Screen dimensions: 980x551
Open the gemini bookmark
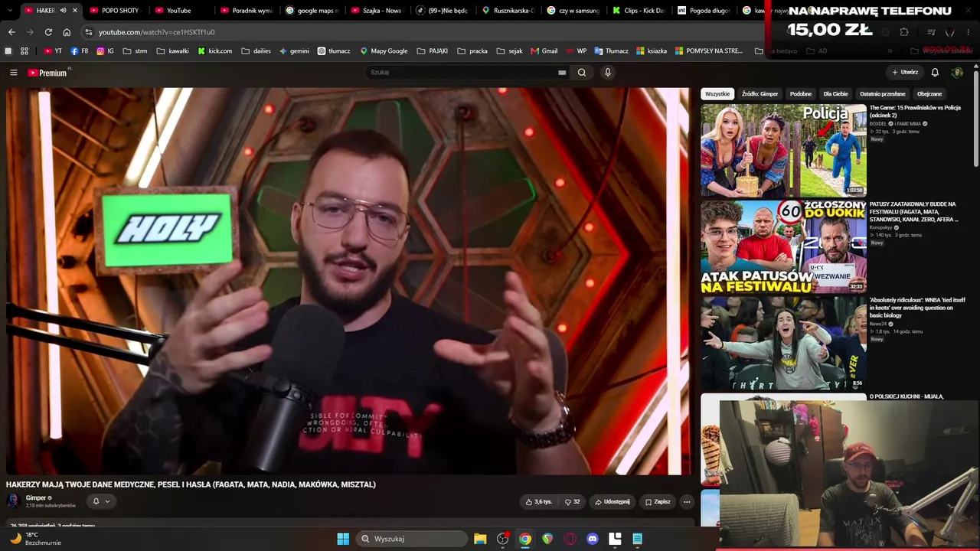click(x=294, y=51)
